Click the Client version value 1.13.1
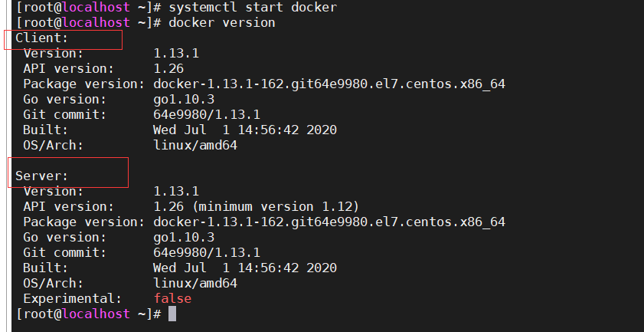This screenshot has width=644, height=332. (176, 53)
